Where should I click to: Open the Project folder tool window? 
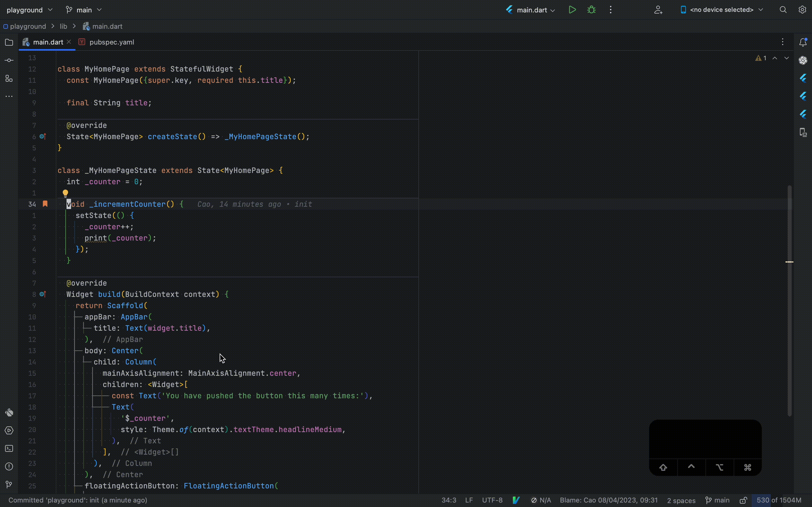pos(9,43)
